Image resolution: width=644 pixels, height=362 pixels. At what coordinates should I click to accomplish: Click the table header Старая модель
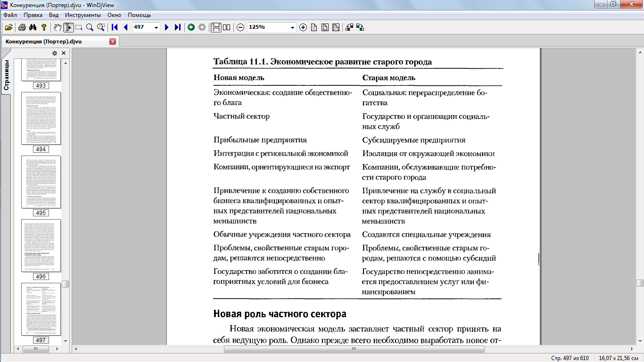388,77
